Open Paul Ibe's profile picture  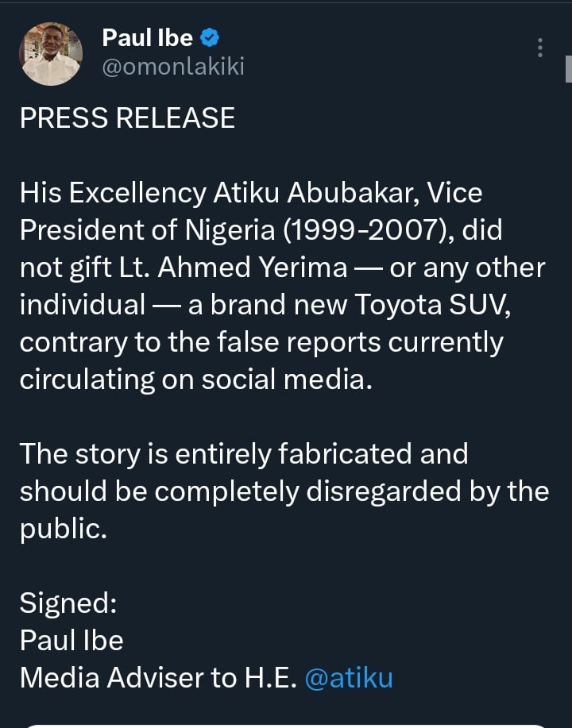51,53
